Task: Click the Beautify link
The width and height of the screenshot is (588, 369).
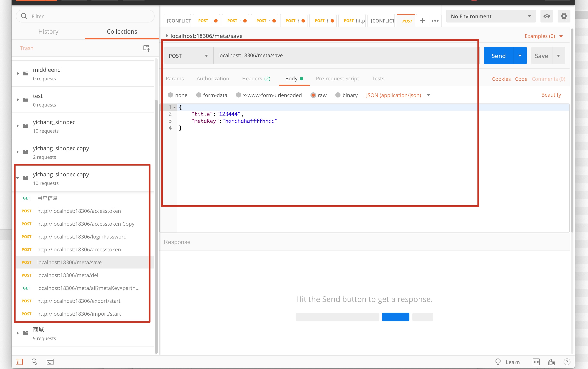Action: click(x=551, y=95)
